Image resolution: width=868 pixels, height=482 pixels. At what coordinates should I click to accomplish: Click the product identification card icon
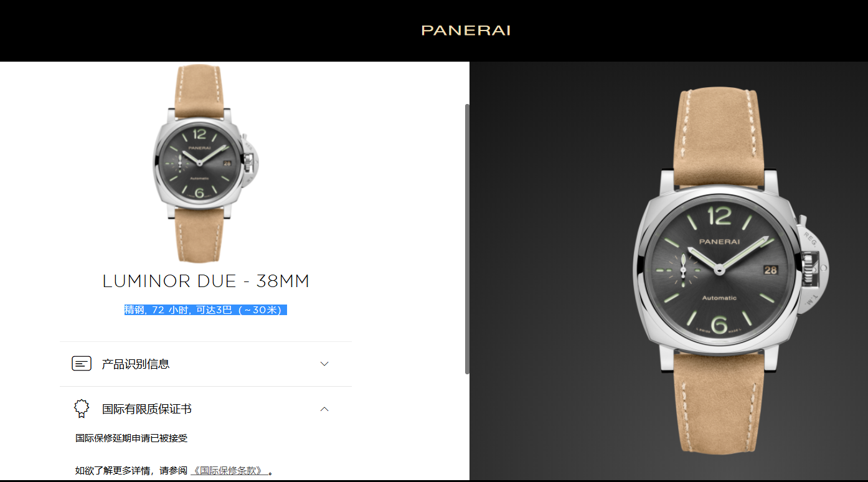pyautogui.click(x=82, y=364)
